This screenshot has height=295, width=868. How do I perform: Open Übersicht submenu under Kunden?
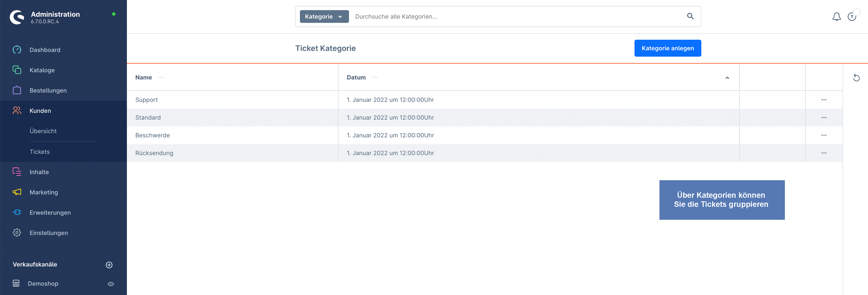click(43, 131)
